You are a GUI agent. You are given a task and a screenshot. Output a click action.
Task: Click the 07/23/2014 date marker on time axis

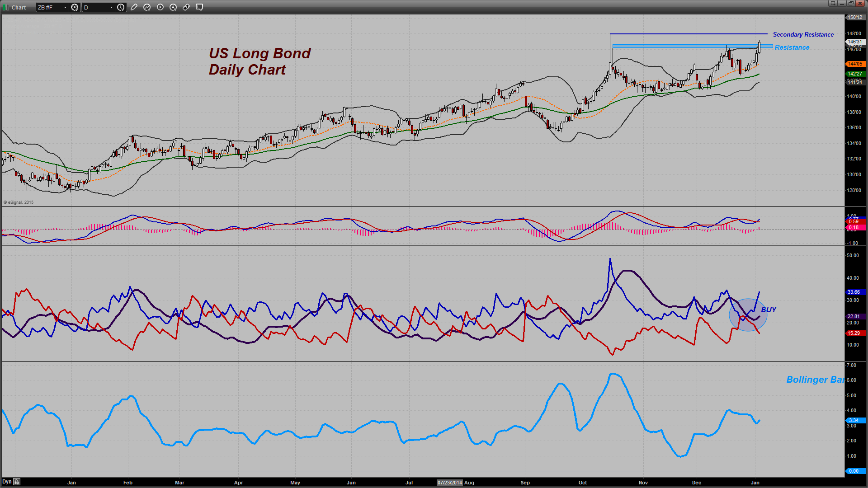(x=450, y=483)
